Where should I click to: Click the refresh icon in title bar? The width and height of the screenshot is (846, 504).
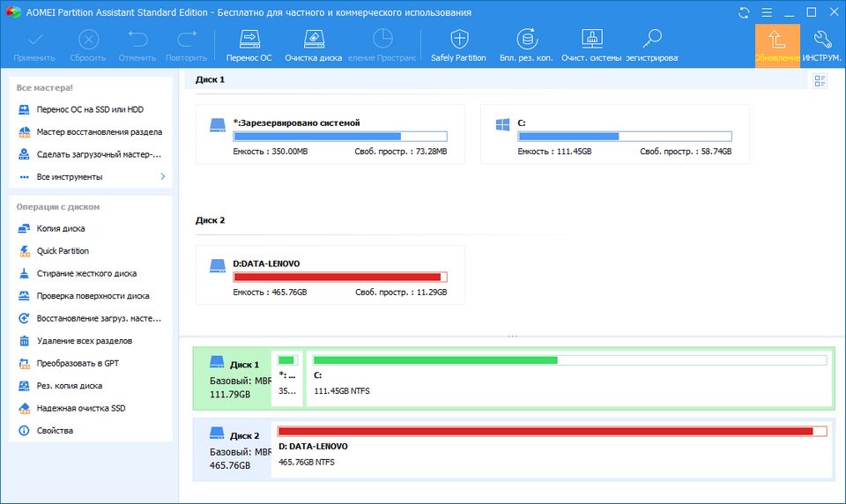point(744,12)
